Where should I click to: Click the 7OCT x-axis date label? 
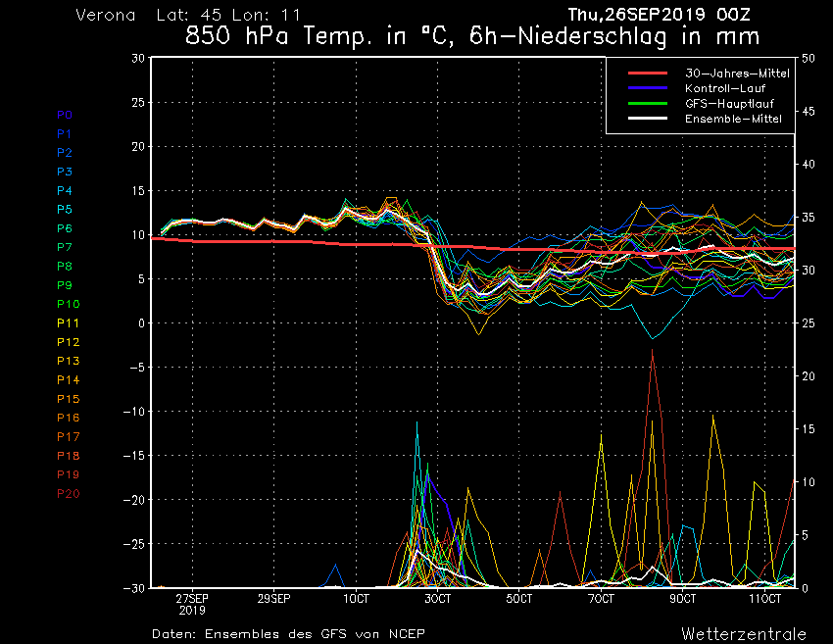click(x=601, y=599)
